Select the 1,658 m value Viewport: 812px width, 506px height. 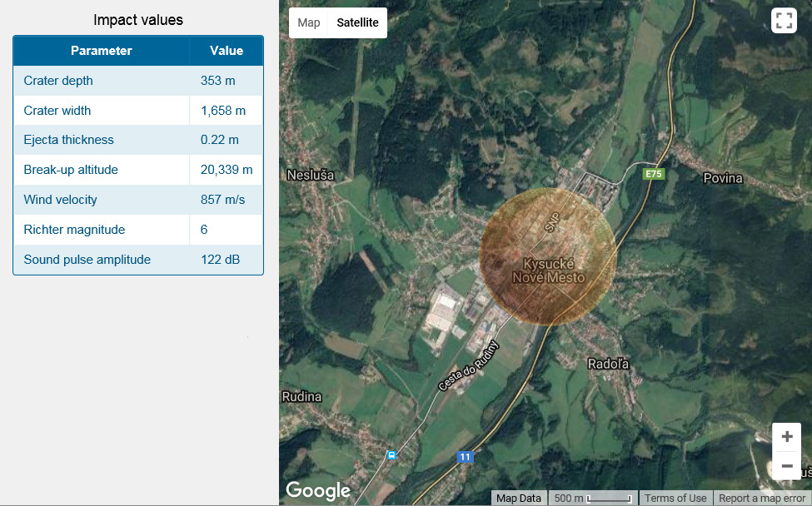point(223,111)
